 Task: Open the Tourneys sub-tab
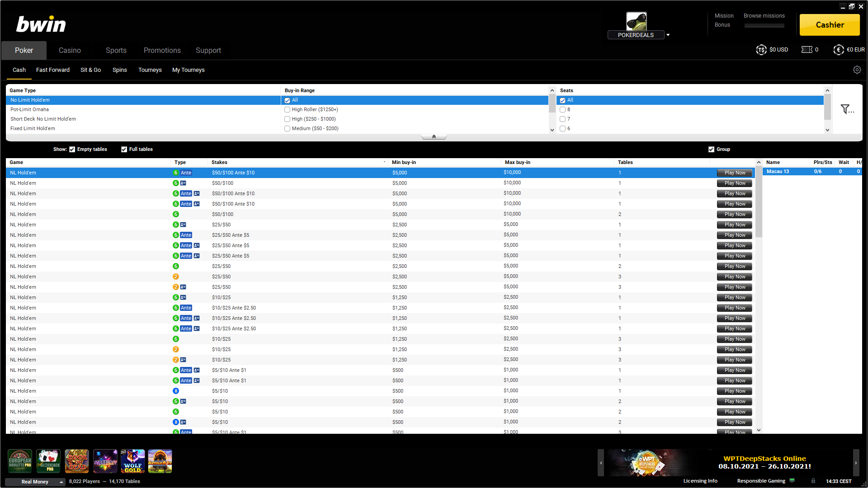click(150, 70)
